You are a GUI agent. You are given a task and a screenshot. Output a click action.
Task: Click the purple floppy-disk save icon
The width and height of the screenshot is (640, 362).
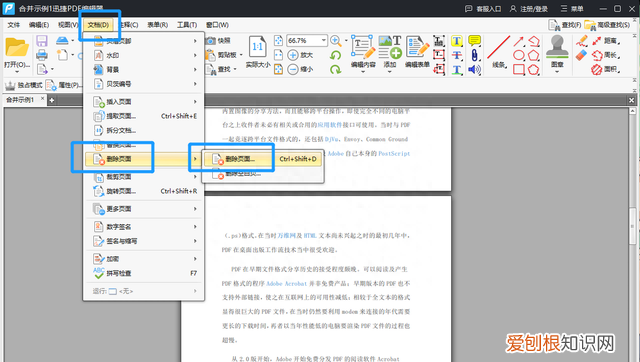42,40
